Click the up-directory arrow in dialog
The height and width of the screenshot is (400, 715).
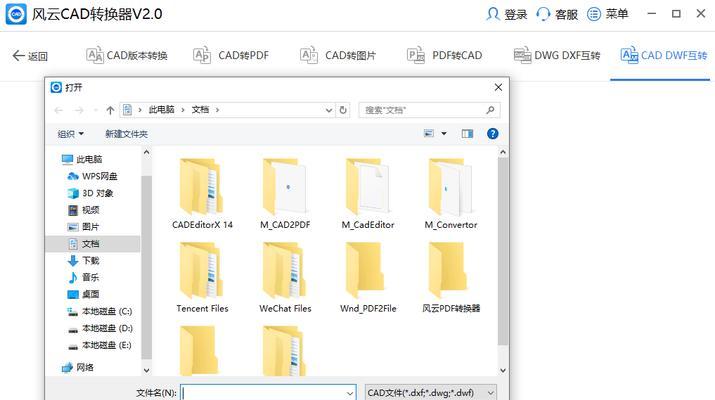[x=110, y=110]
